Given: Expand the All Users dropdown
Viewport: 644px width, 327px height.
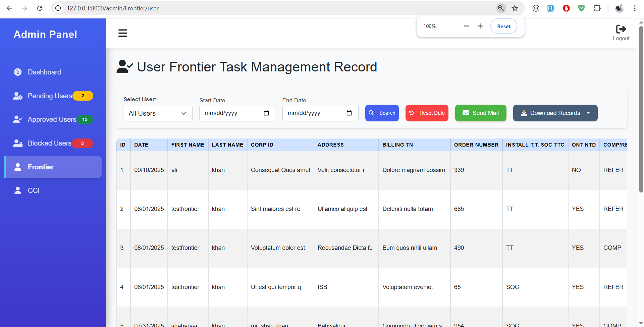Looking at the screenshot, I should tap(158, 113).
